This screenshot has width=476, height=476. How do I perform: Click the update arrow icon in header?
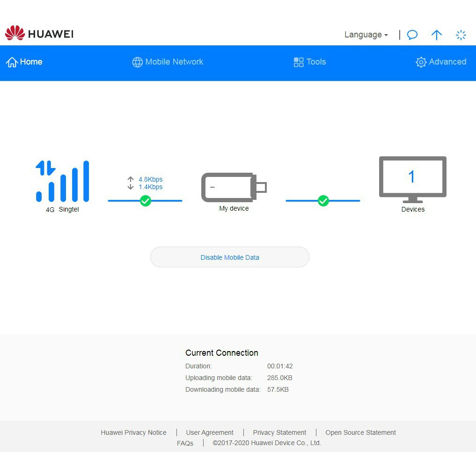click(x=436, y=35)
